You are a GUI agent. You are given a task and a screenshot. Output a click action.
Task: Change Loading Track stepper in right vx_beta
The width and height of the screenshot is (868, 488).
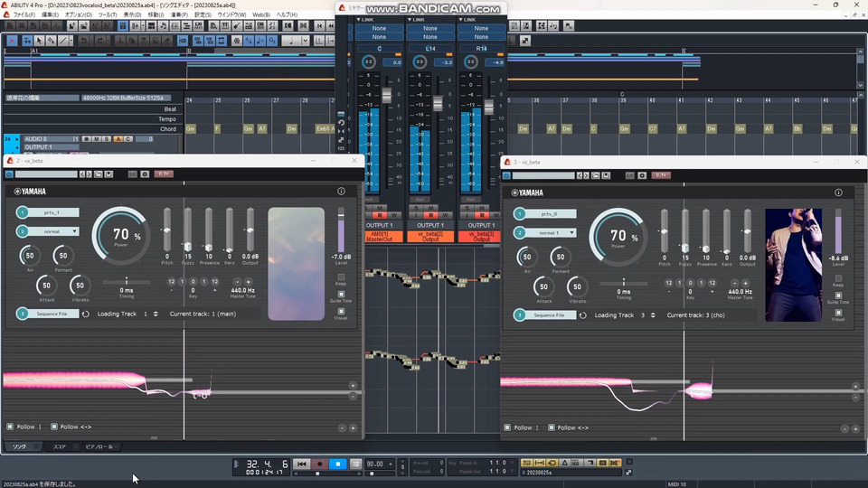click(653, 315)
